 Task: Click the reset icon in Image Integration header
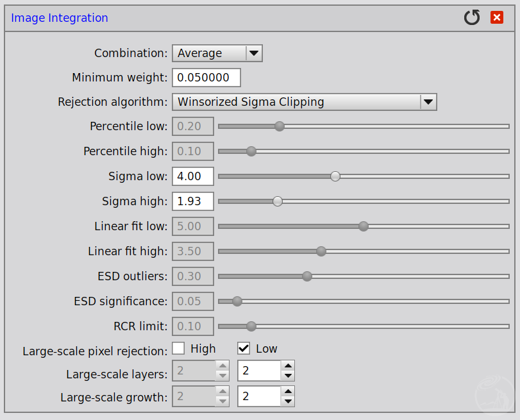tap(472, 18)
